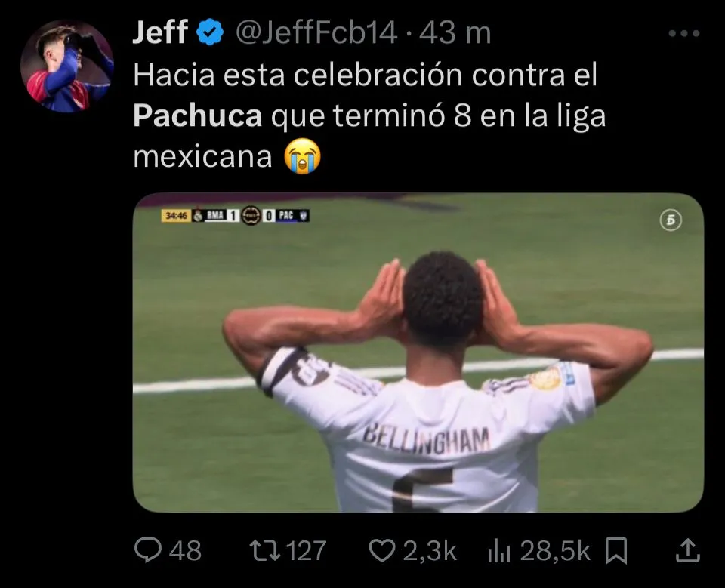
Task: Bookmark this tweet
Action: click(x=616, y=550)
